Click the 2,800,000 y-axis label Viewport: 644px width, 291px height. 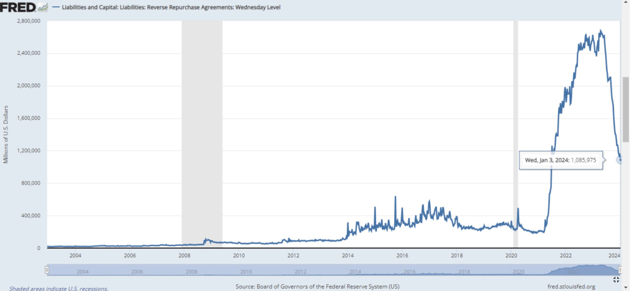tap(29, 21)
